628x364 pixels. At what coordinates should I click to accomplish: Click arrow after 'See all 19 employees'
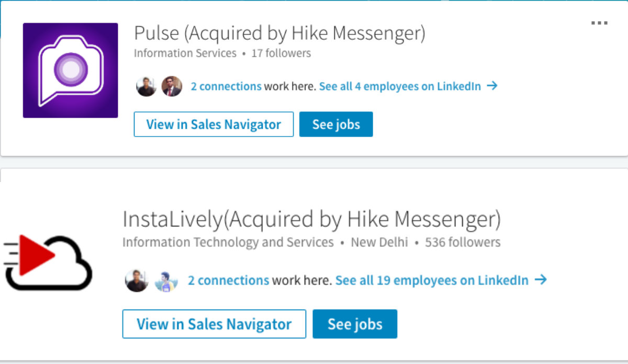tap(541, 280)
